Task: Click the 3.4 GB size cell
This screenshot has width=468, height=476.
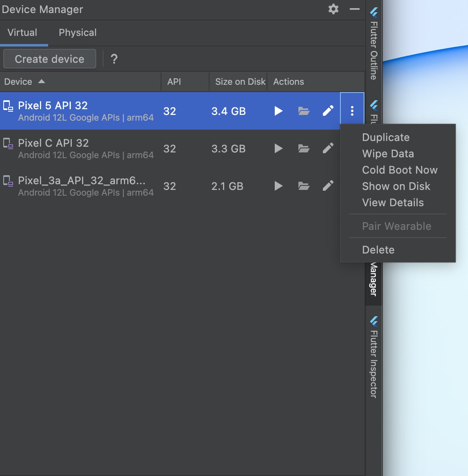Action: click(x=228, y=111)
